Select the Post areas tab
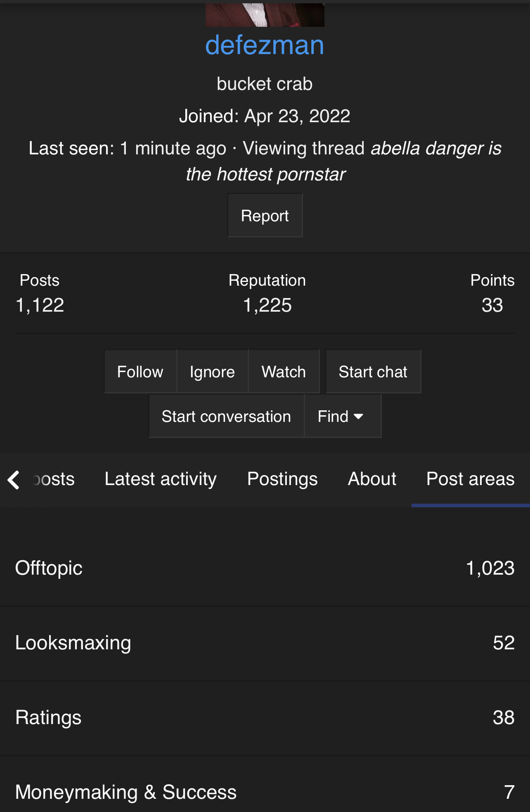Image resolution: width=530 pixels, height=812 pixels. pyautogui.click(x=471, y=479)
